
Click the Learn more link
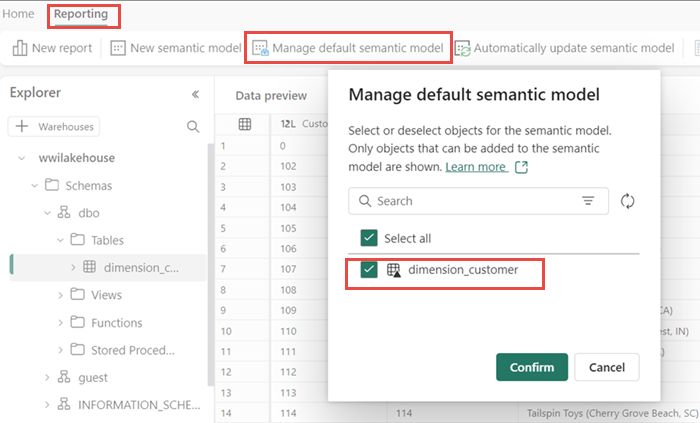coord(476,167)
